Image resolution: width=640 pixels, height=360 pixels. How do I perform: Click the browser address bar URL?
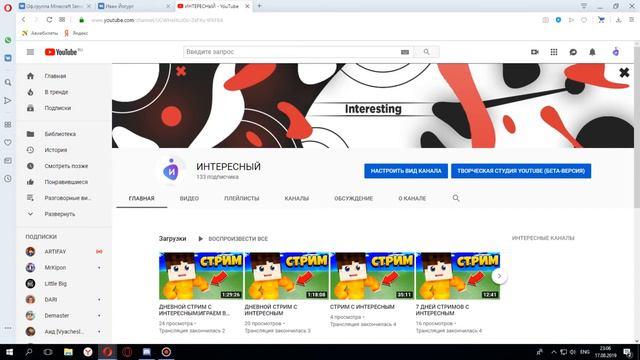pyautogui.click(x=157, y=20)
